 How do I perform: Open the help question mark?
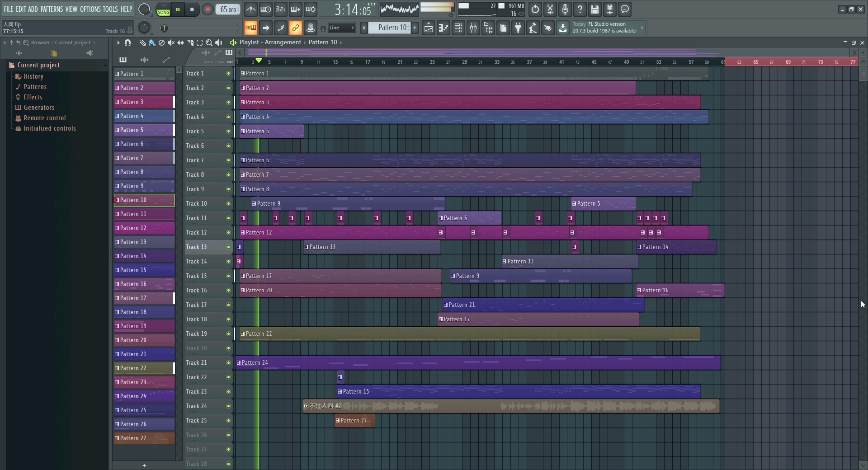(580, 9)
